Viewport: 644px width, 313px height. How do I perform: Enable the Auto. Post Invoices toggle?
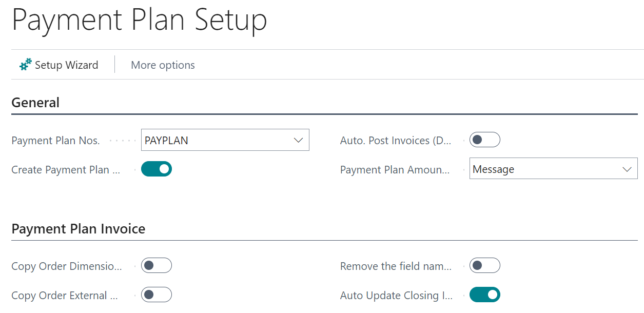[x=484, y=139]
